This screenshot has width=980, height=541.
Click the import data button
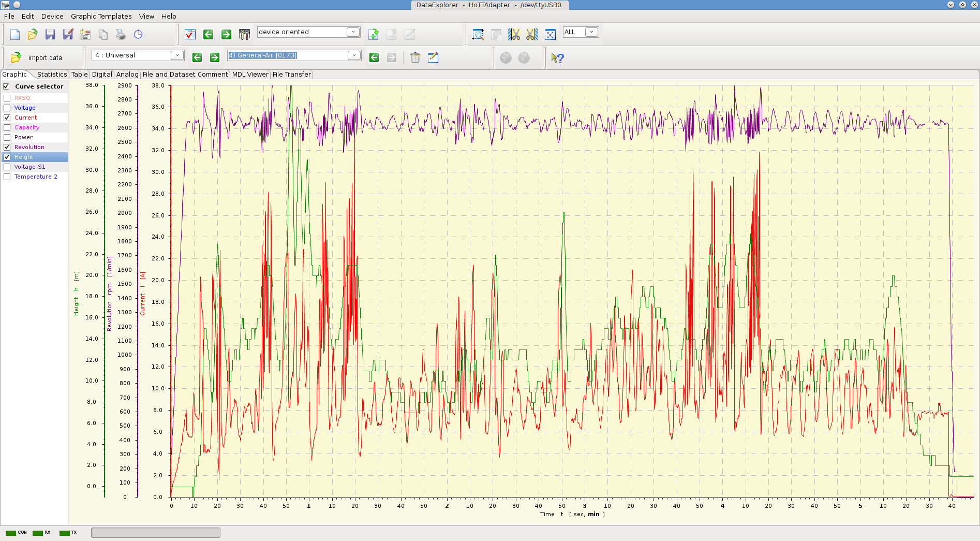point(38,57)
